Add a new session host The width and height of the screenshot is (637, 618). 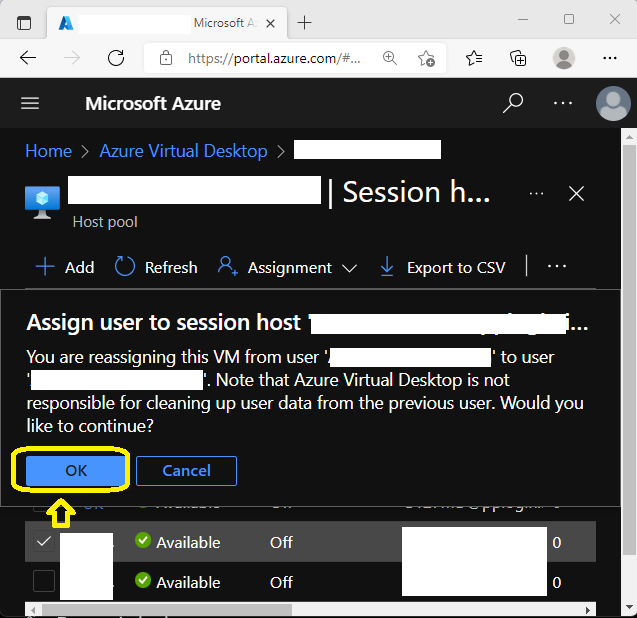(x=65, y=267)
